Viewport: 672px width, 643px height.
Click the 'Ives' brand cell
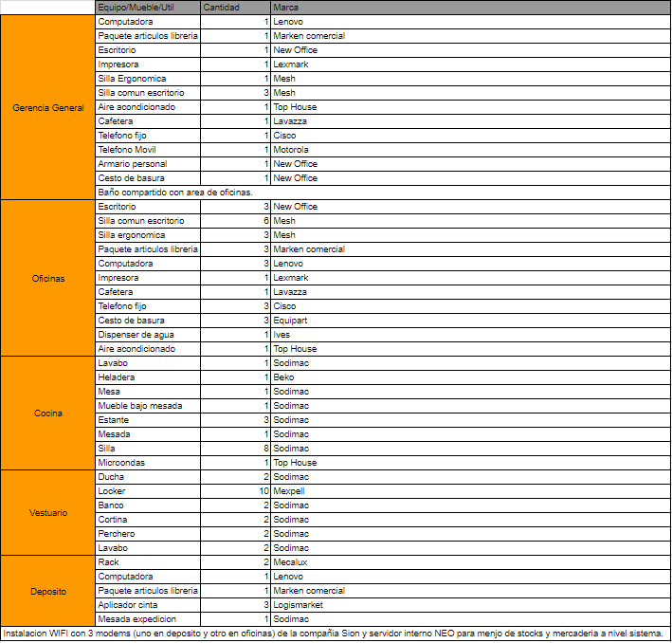coord(470,335)
